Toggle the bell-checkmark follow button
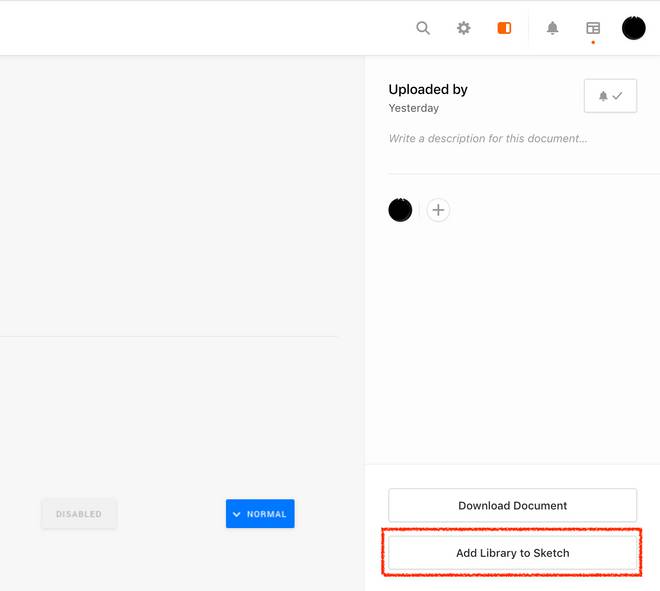Viewport: 660px width, 591px height. click(610, 96)
